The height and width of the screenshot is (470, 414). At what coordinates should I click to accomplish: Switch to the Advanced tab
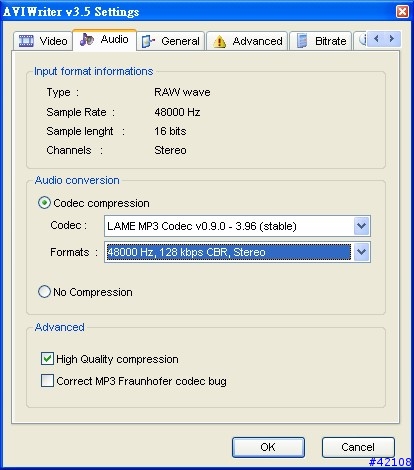(x=247, y=41)
